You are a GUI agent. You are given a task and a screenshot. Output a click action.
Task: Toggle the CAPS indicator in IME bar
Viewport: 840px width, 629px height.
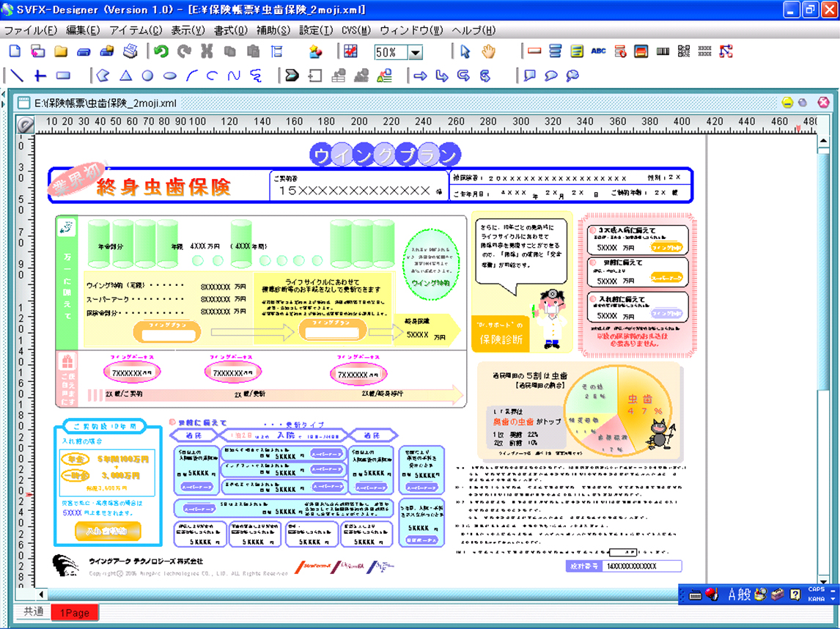tap(817, 589)
